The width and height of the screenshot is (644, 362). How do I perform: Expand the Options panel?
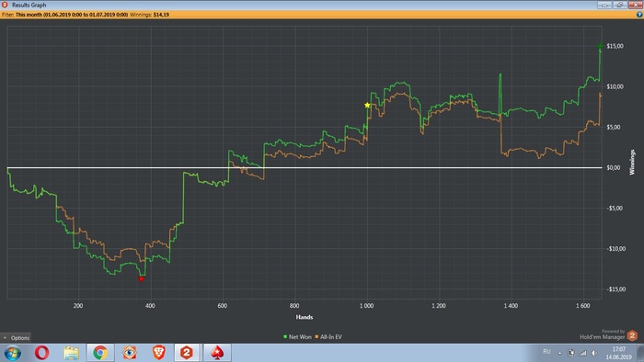pos(16,338)
